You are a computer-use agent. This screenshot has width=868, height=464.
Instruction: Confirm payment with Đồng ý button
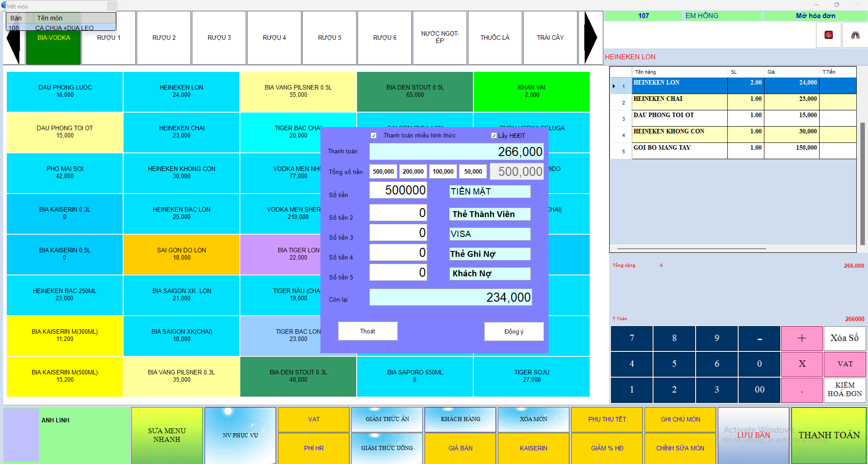514,331
